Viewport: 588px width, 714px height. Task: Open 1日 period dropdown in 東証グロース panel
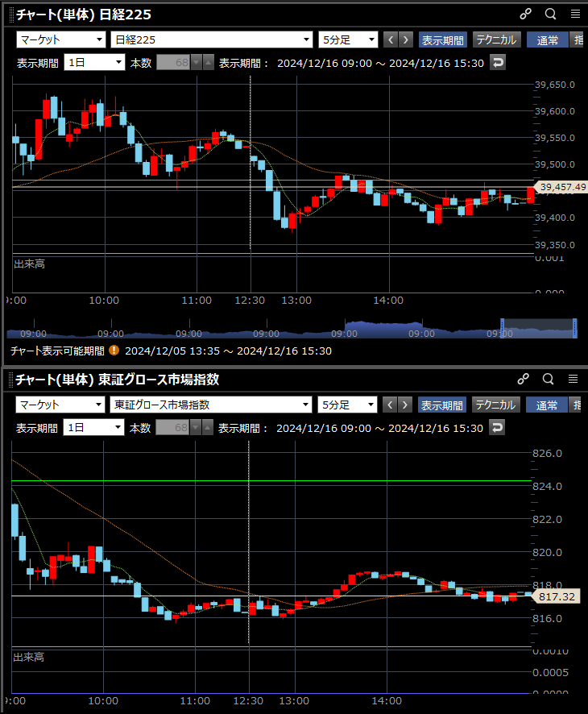pos(93,427)
